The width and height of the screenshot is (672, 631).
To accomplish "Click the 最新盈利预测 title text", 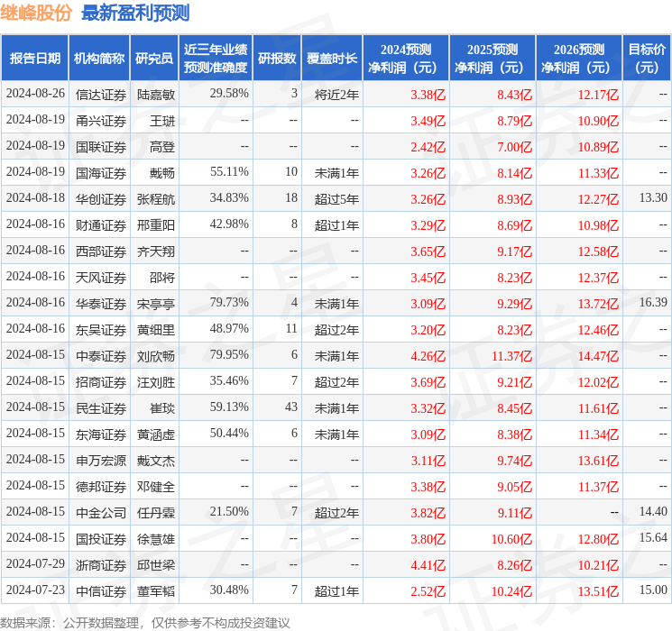I will point(135,13).
